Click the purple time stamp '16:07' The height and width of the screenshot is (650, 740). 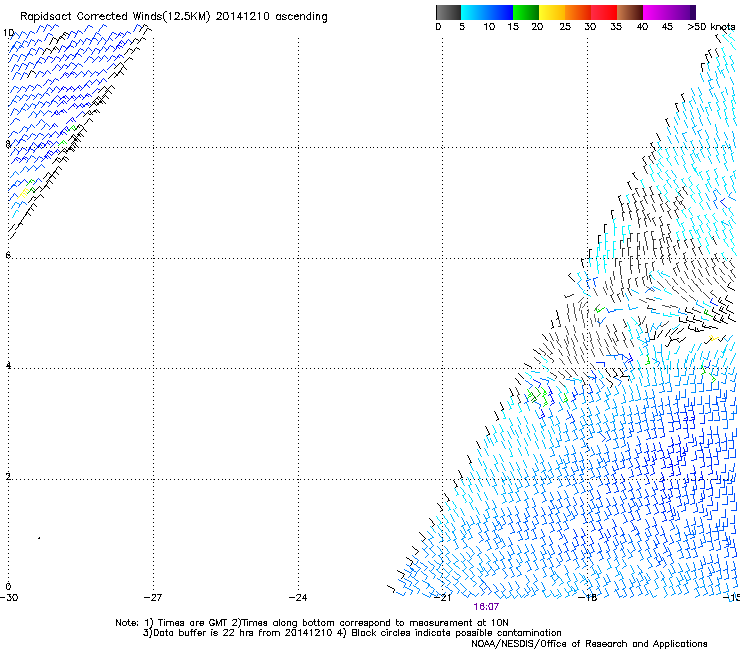coord(486,607)
